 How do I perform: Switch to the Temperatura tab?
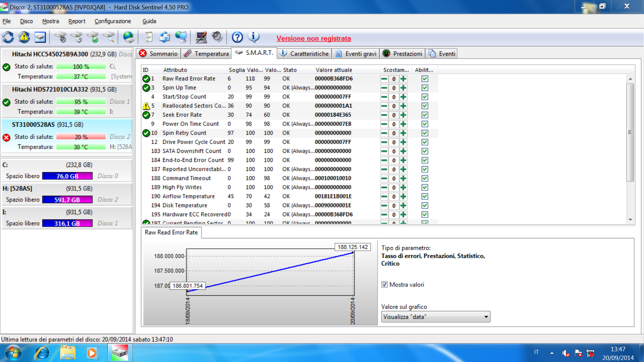click(x=206, y=54)
